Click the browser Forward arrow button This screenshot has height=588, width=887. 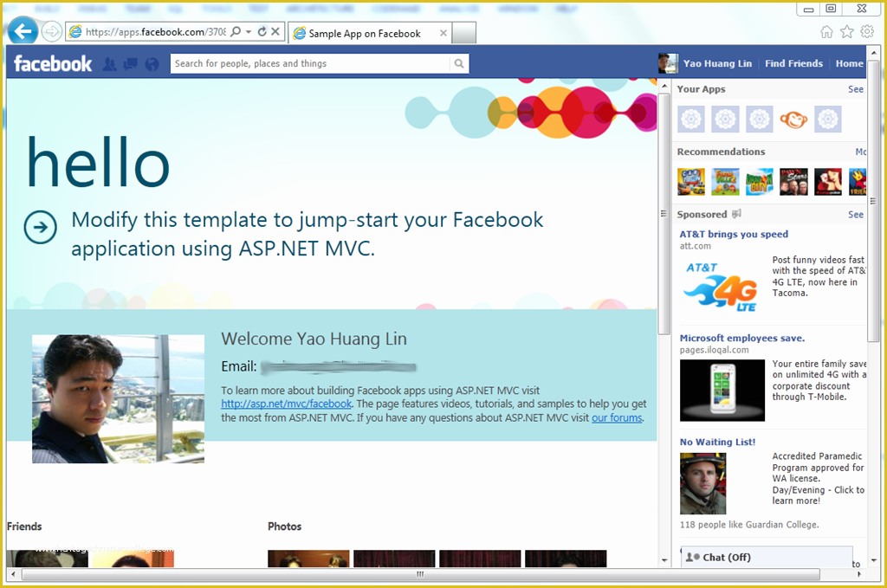pyautogui.click(x=52, y=32)
